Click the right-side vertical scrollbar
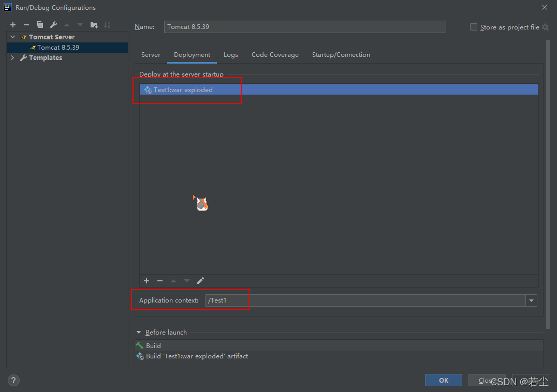 click(x=548, y=185)
